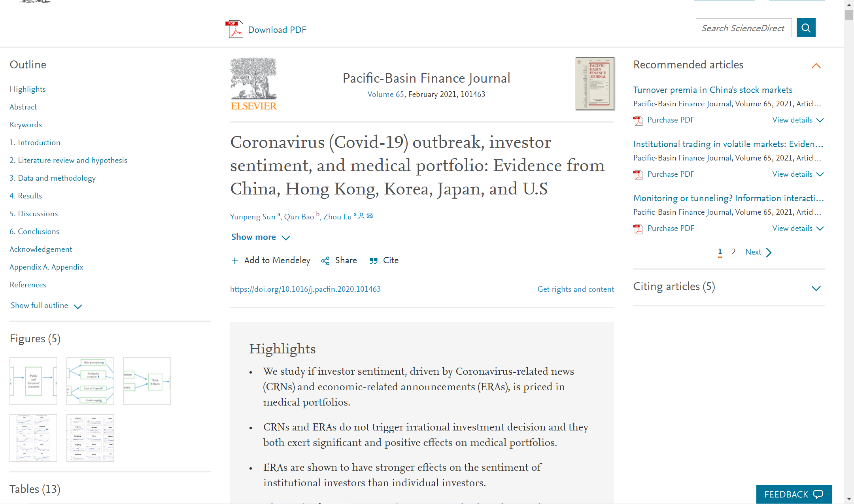Screen dimensions: 854x504
Task: Click the magnifier search button
Action: tap(806, 28)
